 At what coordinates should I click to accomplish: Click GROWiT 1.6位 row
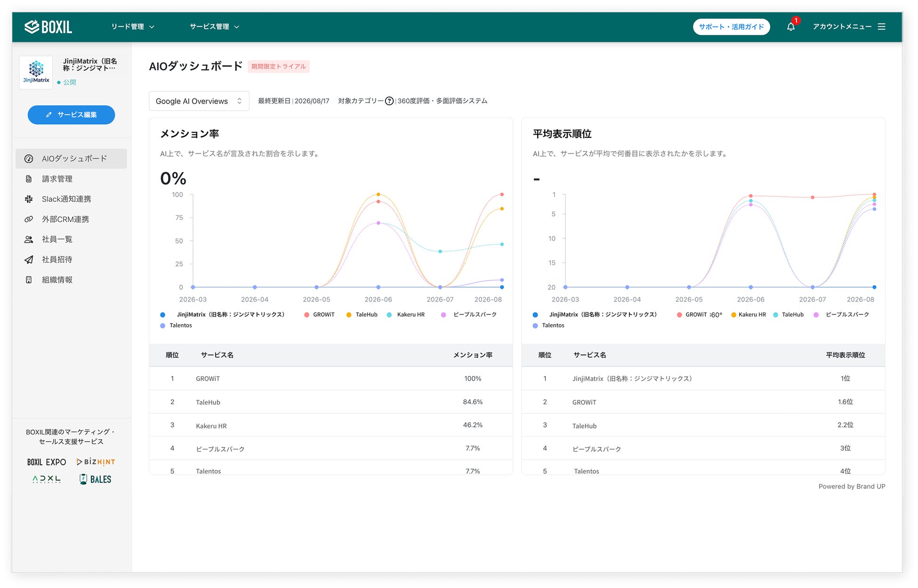703,402
